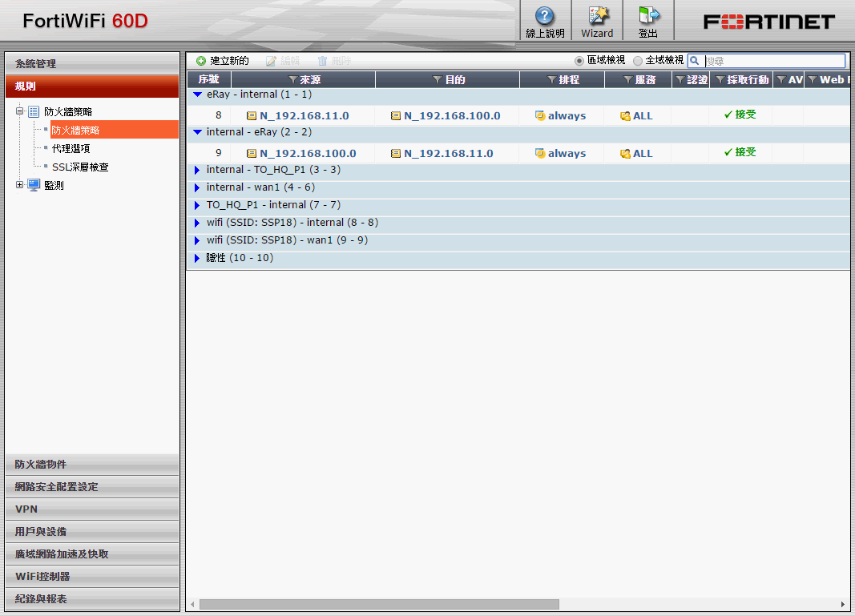Click the filter icon on 認證 column

(x=680, y=80)
